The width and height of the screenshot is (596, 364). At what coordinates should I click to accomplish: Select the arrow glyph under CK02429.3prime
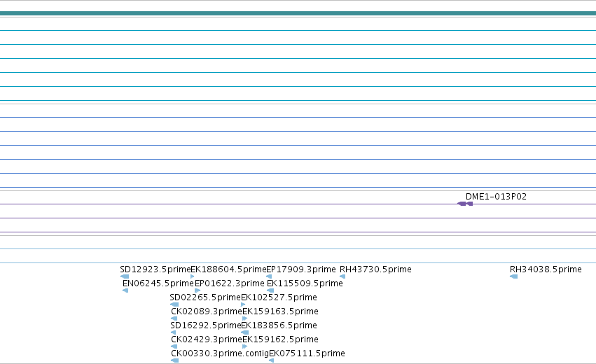coord(174,346)
